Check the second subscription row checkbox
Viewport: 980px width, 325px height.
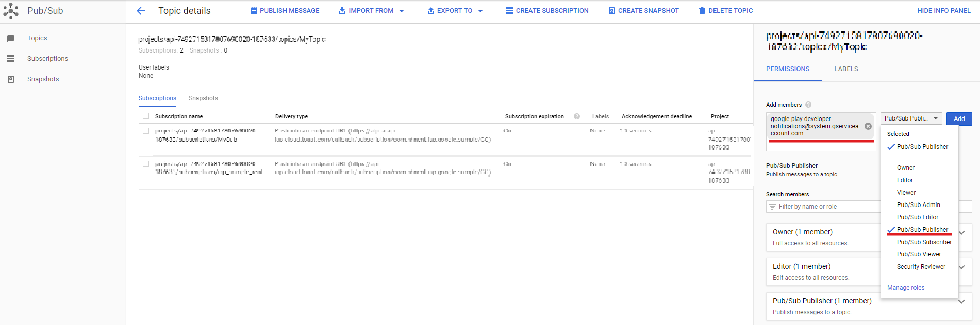click(x=146, y=164)
